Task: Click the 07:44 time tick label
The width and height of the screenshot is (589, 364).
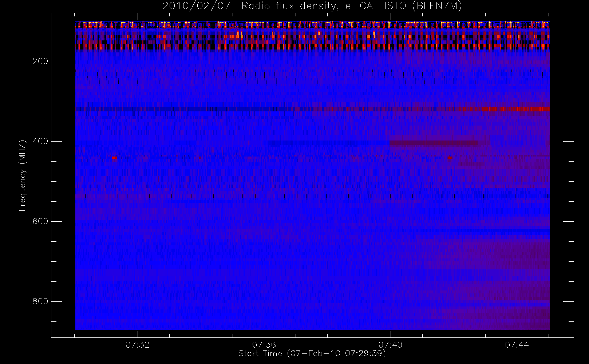Action: (x=517, y=345)
